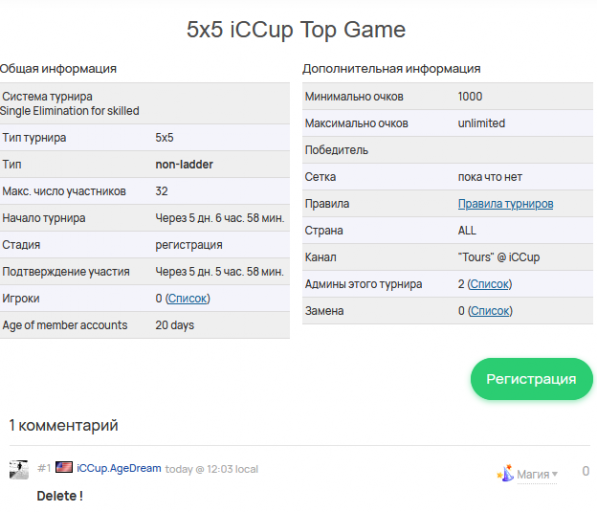Click the Общая информация section heading
The height and width of the screenshot is (512, 597).
click(58, 69)
